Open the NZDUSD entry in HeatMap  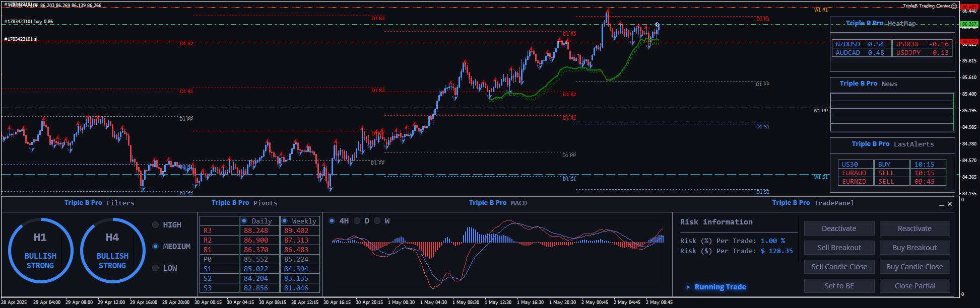pos(861,44)
